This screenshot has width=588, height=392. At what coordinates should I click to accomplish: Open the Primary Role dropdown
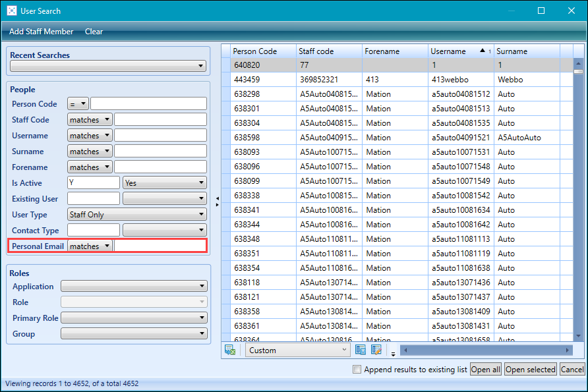coord(134,318)
